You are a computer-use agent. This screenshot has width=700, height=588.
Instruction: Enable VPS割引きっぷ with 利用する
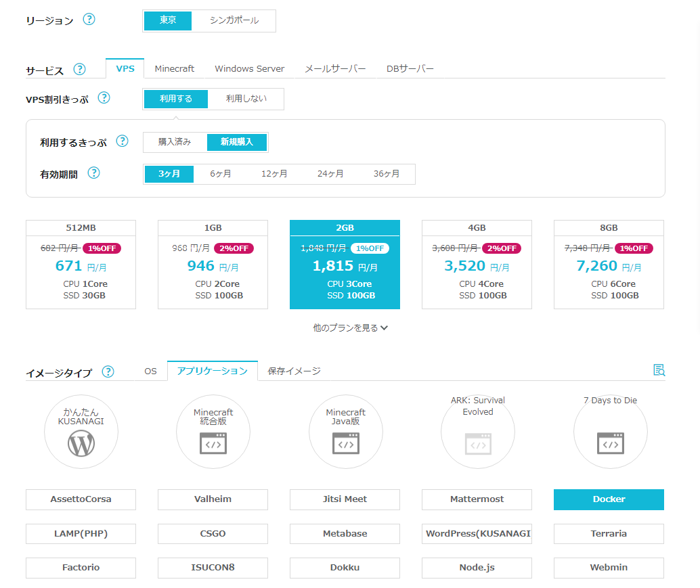(x=176, y=99)
